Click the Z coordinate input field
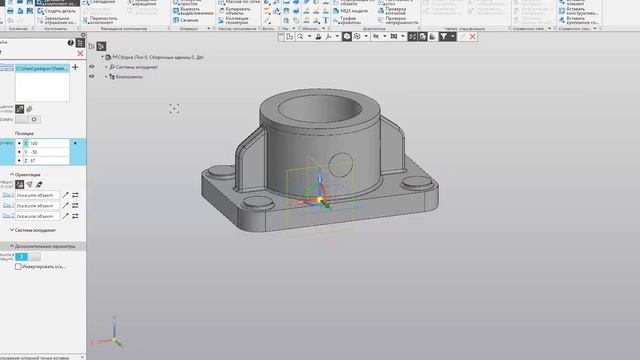640x360 pixels. coord(49,161)
